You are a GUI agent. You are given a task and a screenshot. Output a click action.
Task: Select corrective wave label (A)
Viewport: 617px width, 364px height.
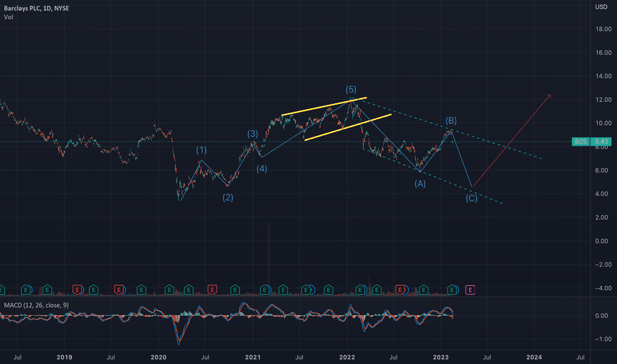420,183
